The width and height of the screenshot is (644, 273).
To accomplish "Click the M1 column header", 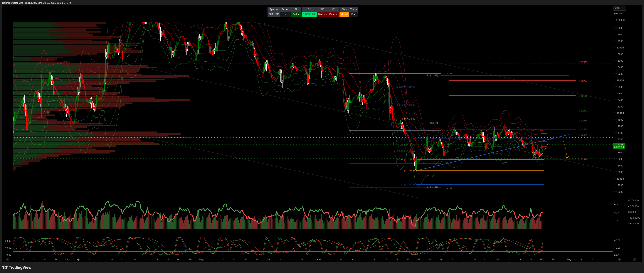I will point(334,9).
